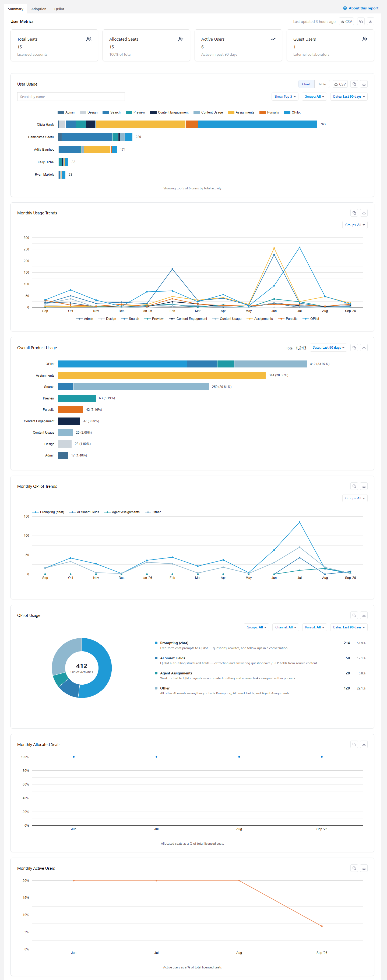Click the Sep '26 active users data point

(x=322, y=926)
